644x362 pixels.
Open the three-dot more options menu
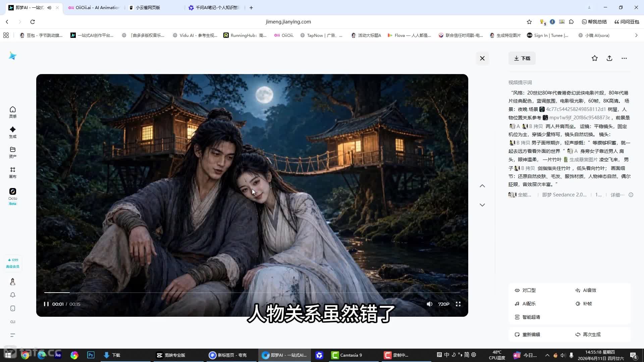(x=624, y=58)
